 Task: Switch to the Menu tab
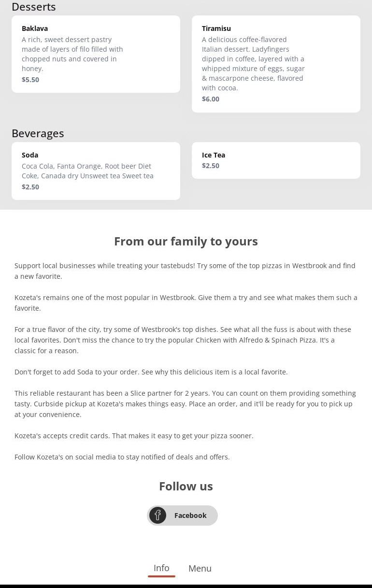point(200,569)
